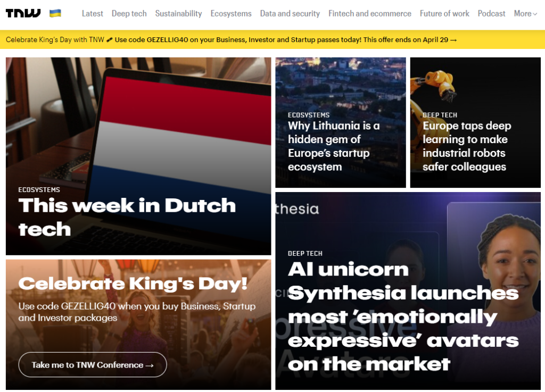This screenshot has height=392, width=545.
Task: Open the Podcast section
Action: click(491, 13)
